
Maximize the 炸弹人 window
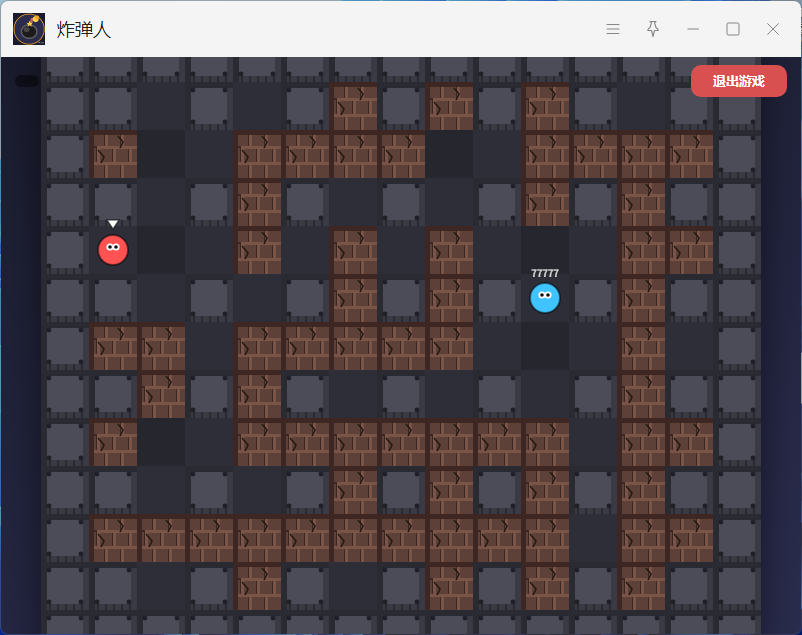tap(733, 29)
